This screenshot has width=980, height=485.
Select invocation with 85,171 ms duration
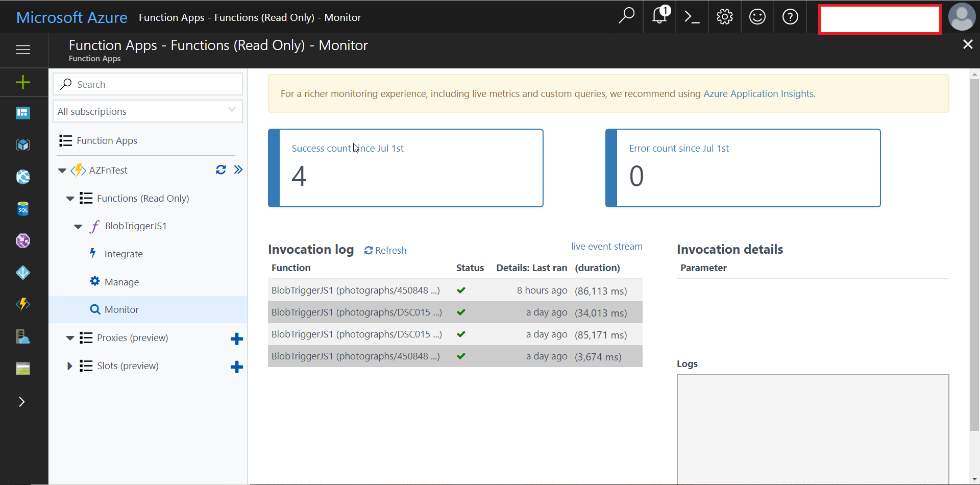455,334
